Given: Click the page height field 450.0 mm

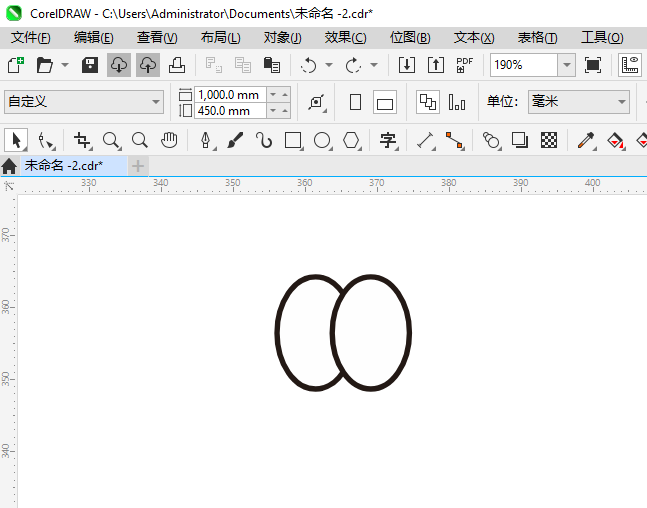Looking at the screenshot, I should click(x=230, y=111).
